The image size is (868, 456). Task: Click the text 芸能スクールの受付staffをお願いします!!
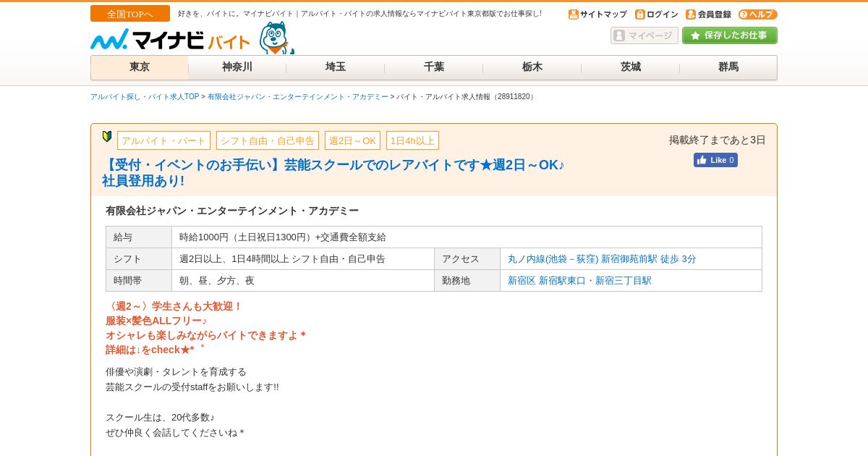(x=192, y=387)
